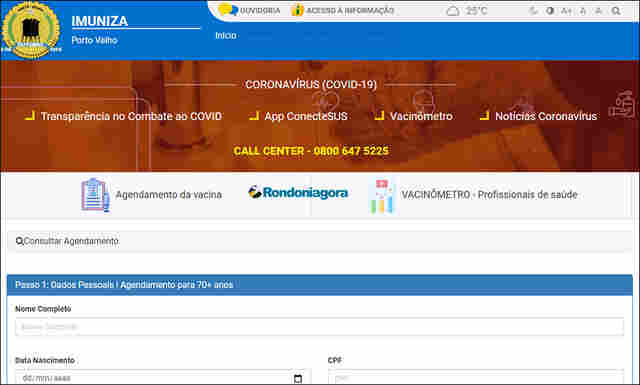Click the yellow bullet before App ConecteSUS
640x385 pixels.
(x=254, y=116)
